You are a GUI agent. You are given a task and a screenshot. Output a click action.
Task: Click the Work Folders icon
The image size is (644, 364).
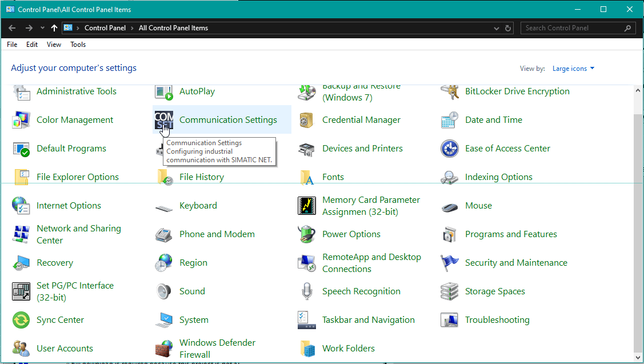pos(306,349)
